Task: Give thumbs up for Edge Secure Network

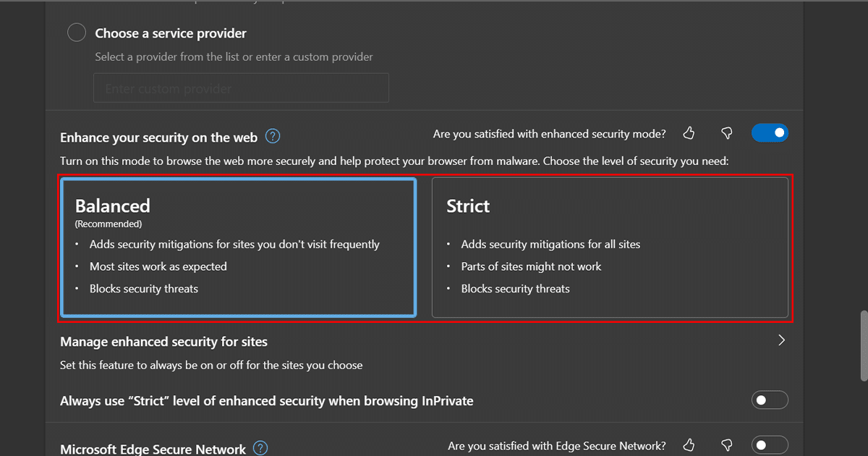Action: click(689, 445)
